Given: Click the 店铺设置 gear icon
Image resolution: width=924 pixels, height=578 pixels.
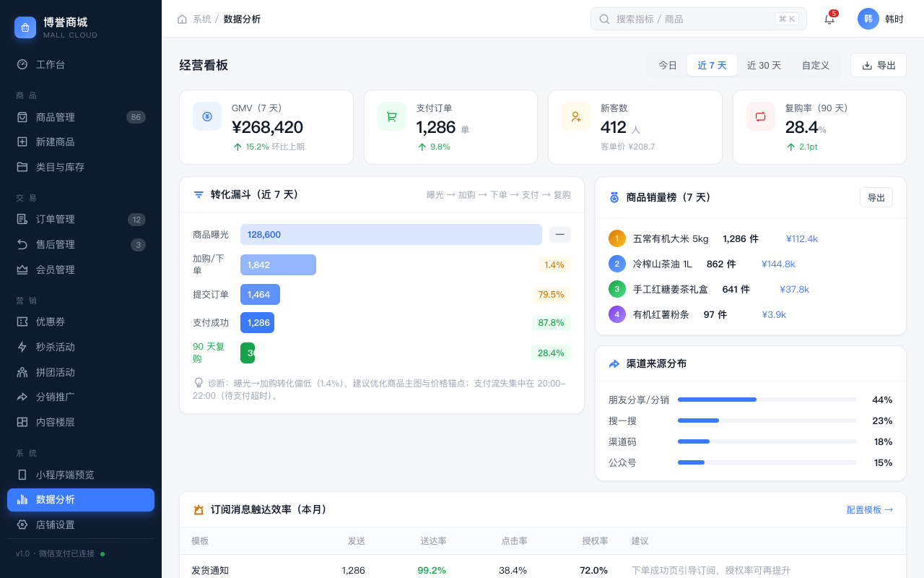Looking at the screenshot, I should point(22,525).
